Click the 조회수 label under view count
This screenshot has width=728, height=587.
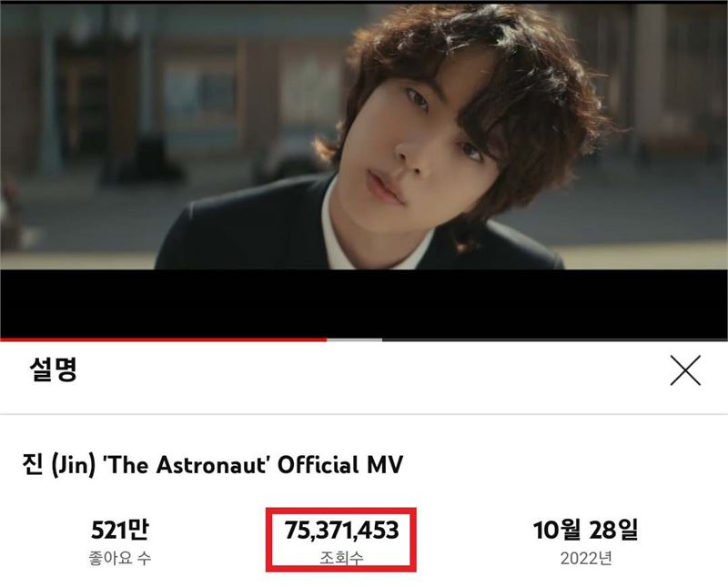[x=341, y=558]
